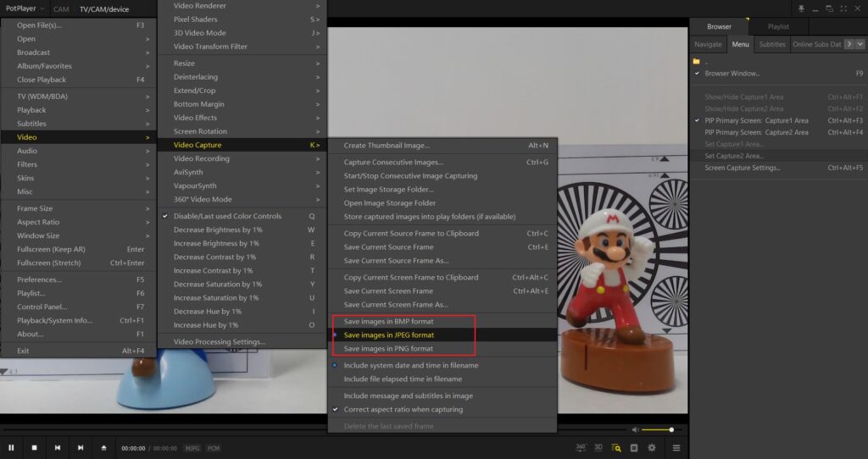Open Preferences... from main menu

(x=79, y=279)
